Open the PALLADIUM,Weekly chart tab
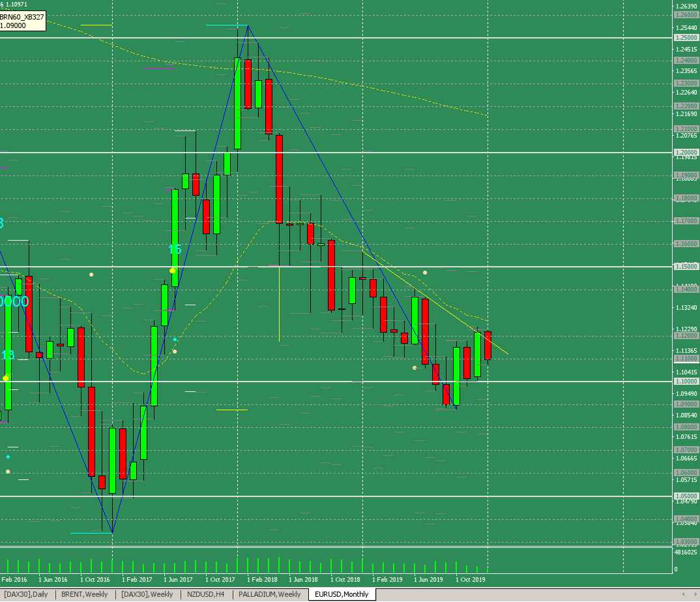The image size is (700, 602). click(x=270, y=594)
